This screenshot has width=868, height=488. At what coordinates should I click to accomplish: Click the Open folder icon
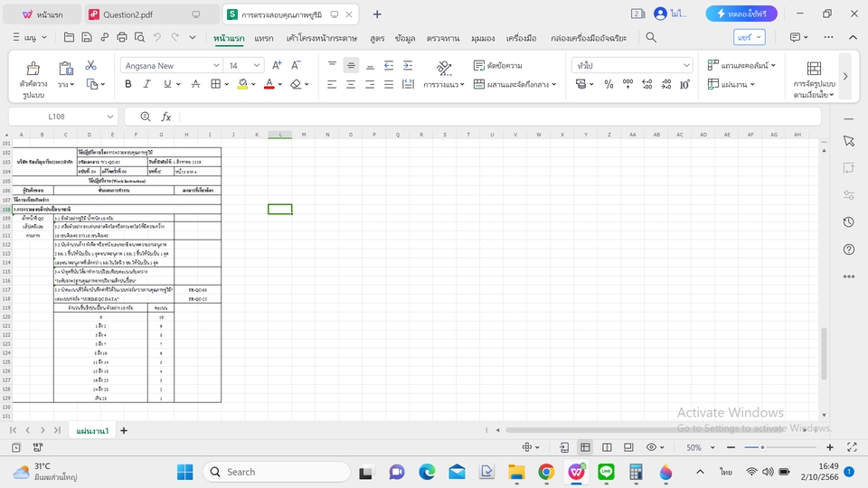(x=70, y=37)
